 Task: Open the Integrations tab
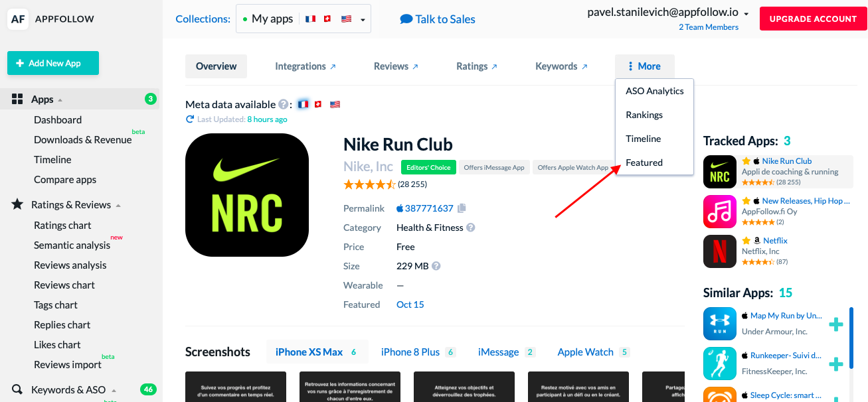point(305,66)
